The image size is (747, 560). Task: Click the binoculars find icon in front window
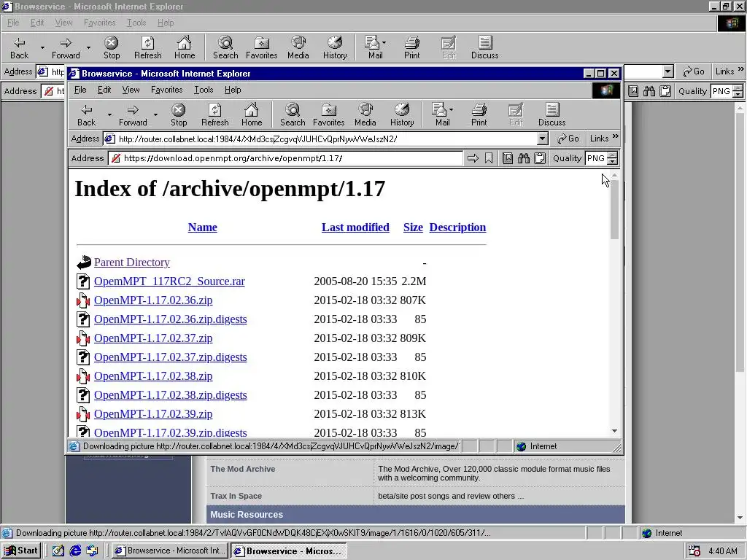pos(524,158)
